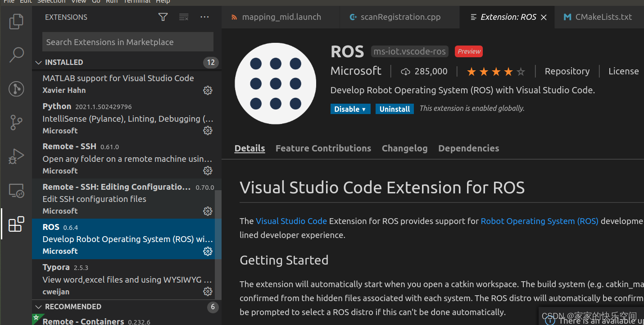This screenshot has height=325, width=644.
Task: Open the Remote Explorer view
Action: tap(16, 191)
